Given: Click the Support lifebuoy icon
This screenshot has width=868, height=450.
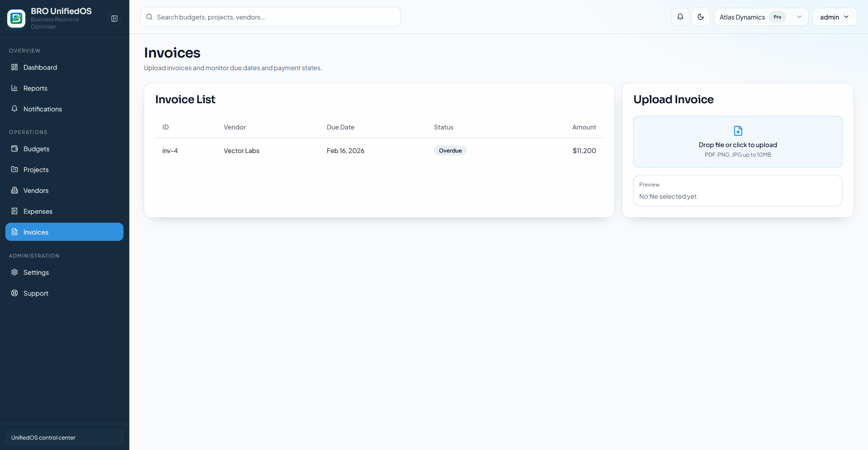Looking at the screenshot, I should pos(14,293).
